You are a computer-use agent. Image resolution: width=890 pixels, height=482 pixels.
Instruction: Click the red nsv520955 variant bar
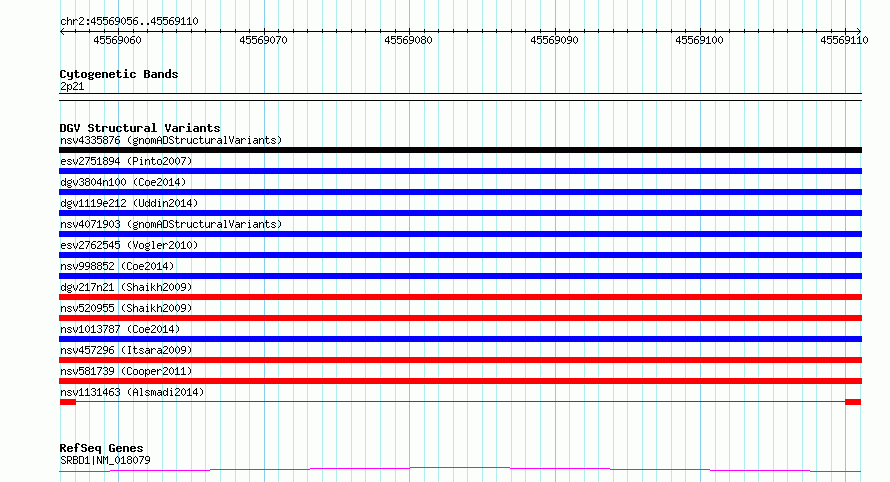[x=460, y=318]
